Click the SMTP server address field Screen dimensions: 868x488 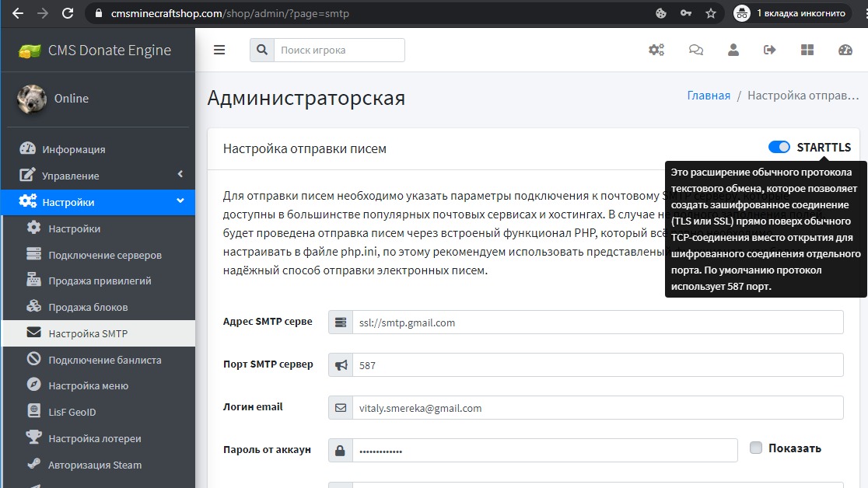click(x=597, y=322)
